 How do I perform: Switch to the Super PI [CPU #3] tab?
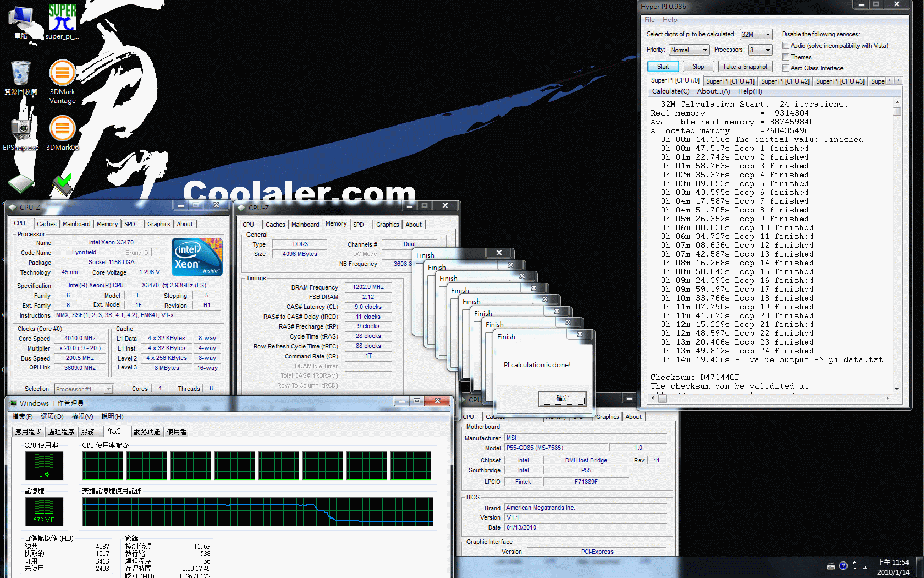click(x=840, y=81)
